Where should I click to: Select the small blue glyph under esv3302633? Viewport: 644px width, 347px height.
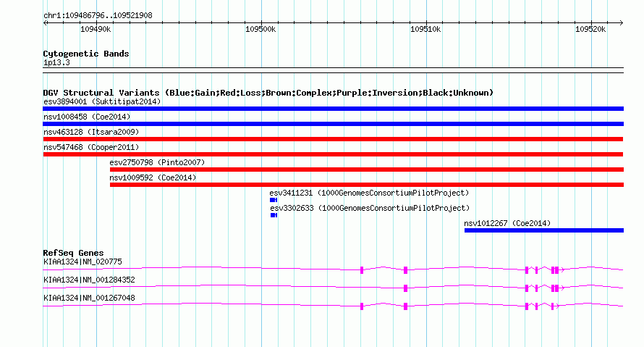274,215
